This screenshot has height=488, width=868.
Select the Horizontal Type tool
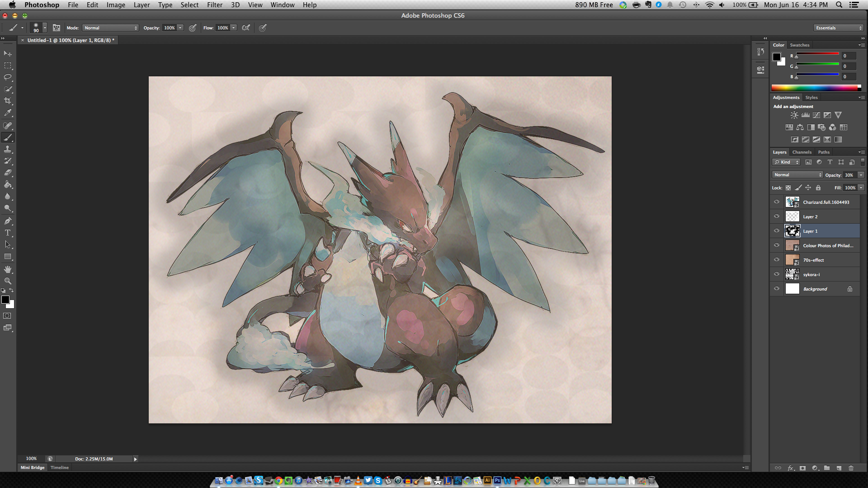pos(8,233)
